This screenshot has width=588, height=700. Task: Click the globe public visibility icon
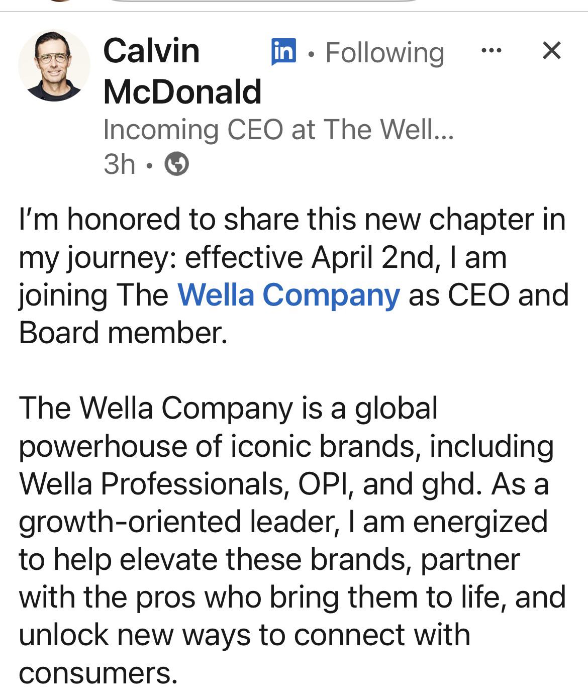[177, 164]
